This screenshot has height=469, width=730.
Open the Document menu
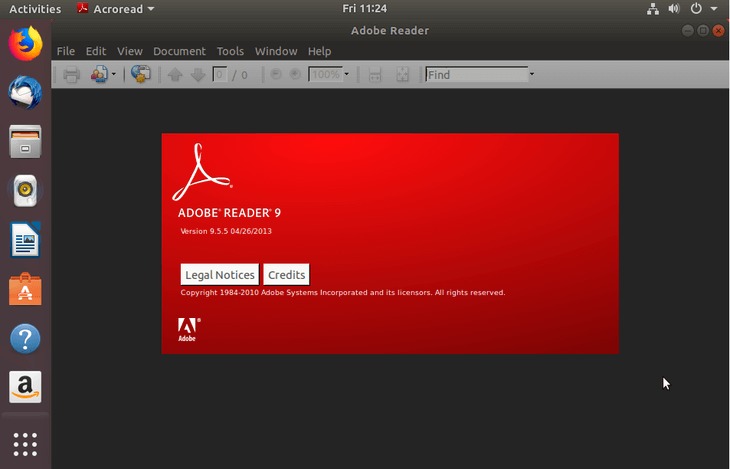(x=179, y=51)
